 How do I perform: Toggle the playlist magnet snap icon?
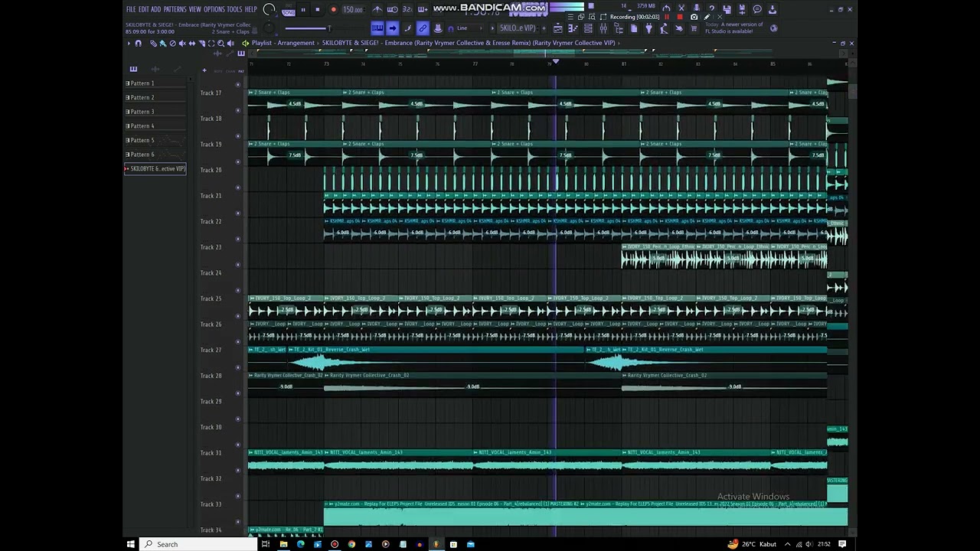[139, 43]
